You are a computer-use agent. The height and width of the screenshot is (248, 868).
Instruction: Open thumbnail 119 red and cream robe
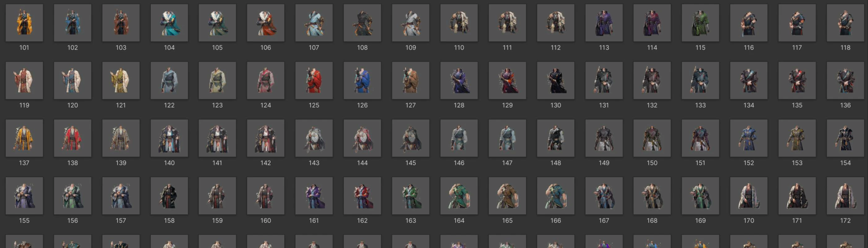24,81
